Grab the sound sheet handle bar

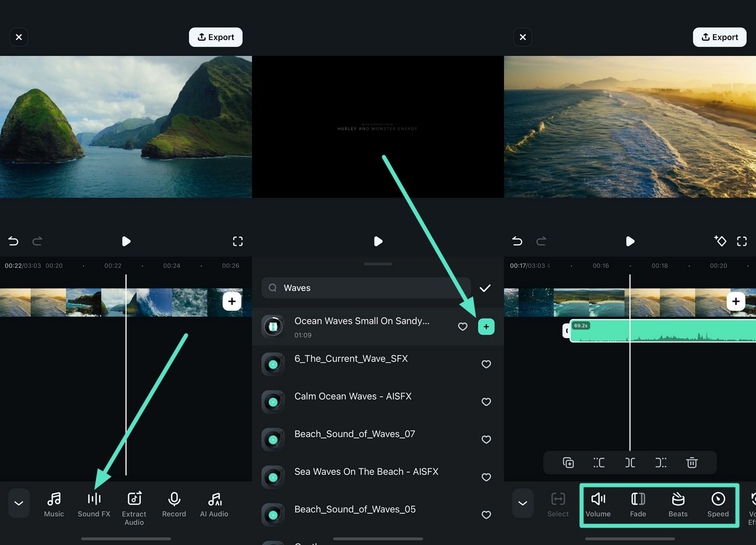(378, 264)
